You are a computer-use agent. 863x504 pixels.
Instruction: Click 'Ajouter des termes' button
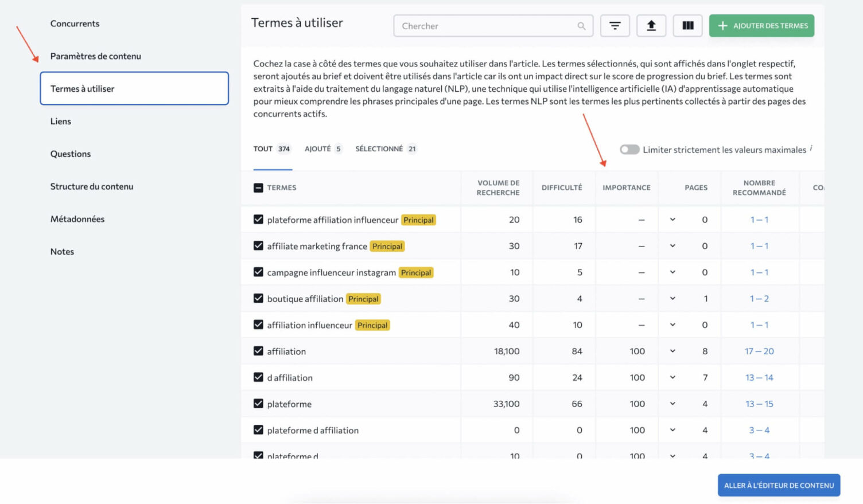point(761,26)
